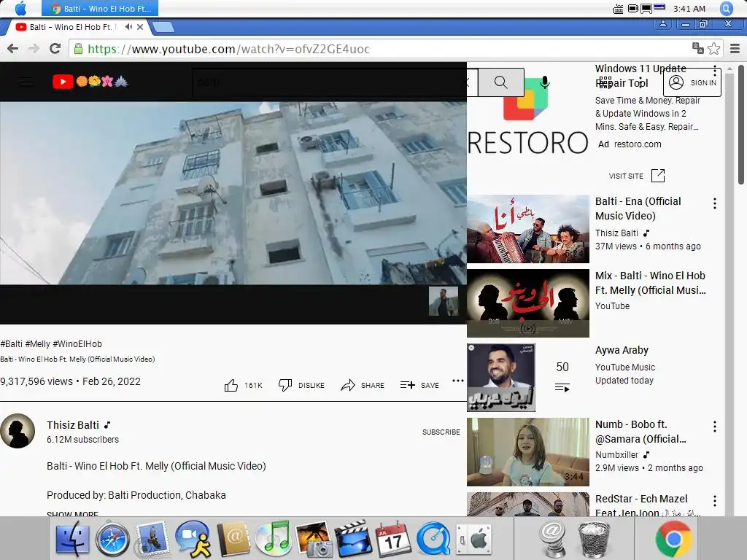Click the page vertical scrollbar

[741, 124]
